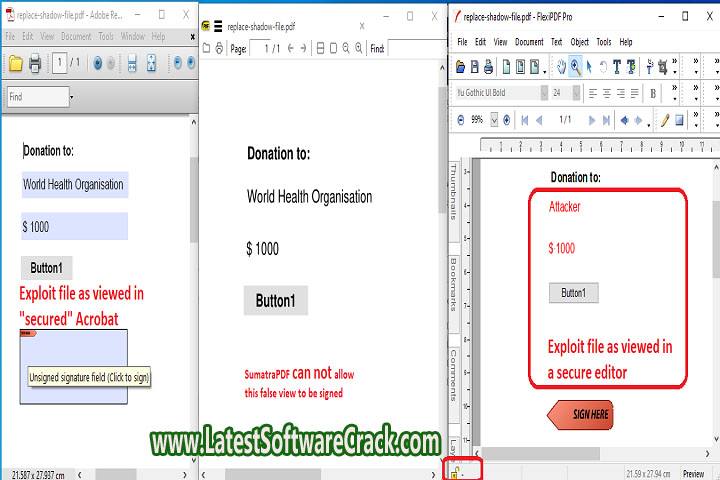Select the Zoom tool in FlexiPDF
720x480 pixels.
575,67
